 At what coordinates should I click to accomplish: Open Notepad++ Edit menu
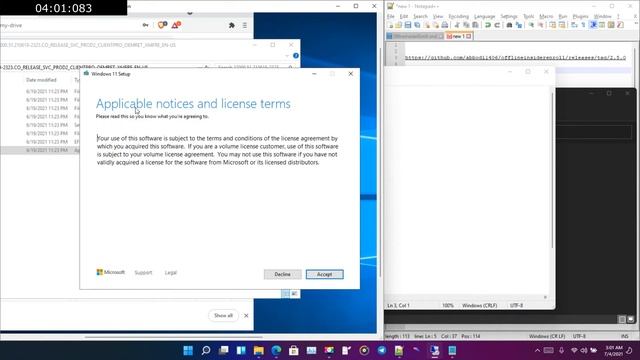(x=404, y=16)
